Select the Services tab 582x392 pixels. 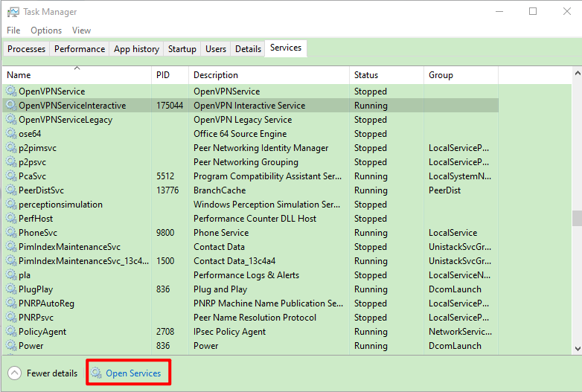tap(286, 48)
